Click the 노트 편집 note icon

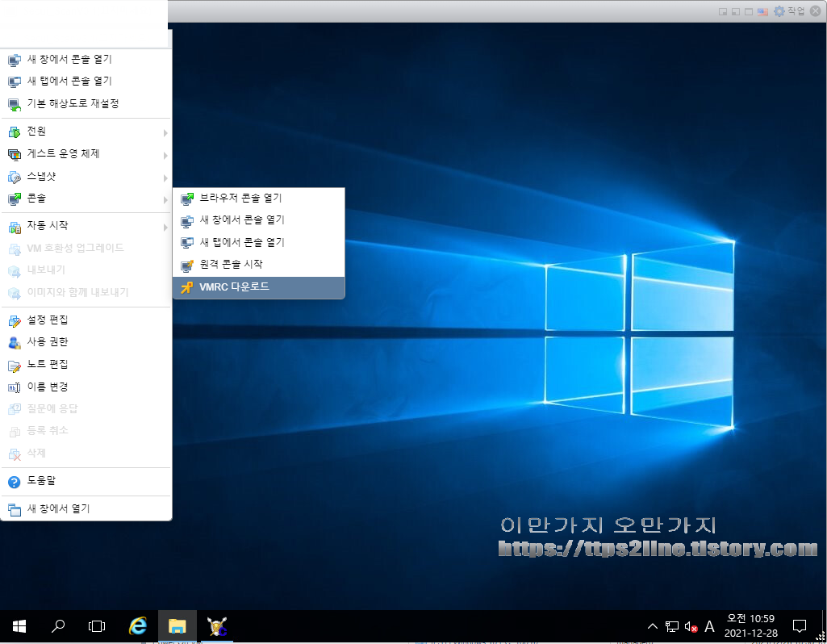(15, 365)
